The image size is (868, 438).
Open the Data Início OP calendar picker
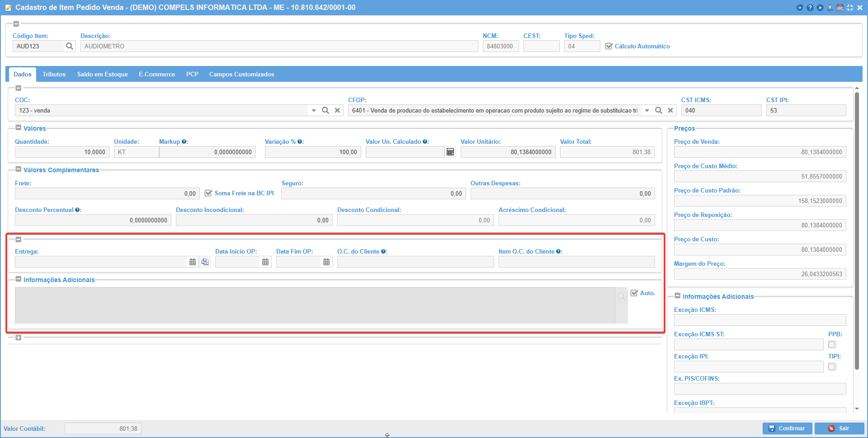(265, 262)
